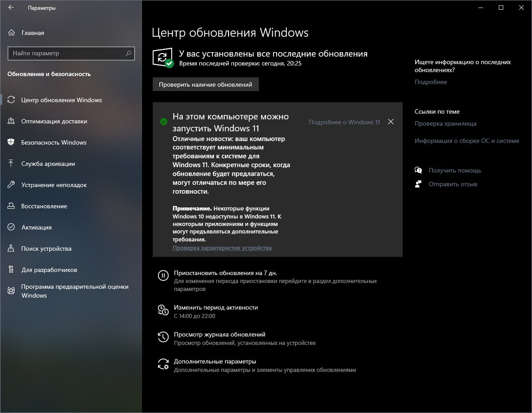Click text С 14:00 до 22:00
532x413 pixels.
click(x=194, y=316)
